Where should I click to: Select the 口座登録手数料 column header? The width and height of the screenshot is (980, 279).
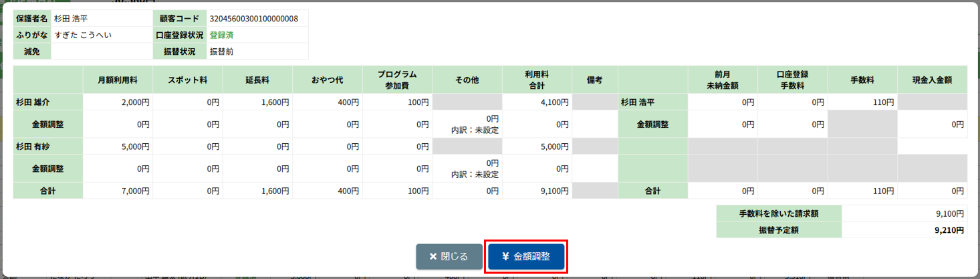[x=792, y=80]
